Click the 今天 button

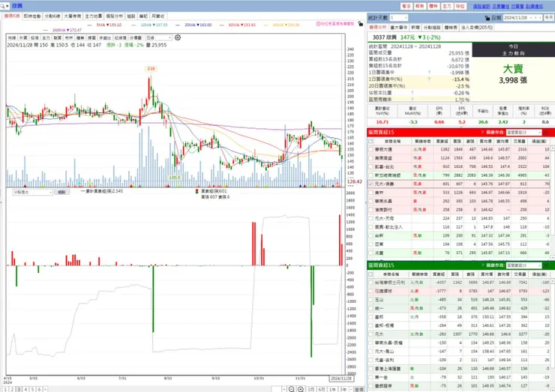click(x=549, y=17)
